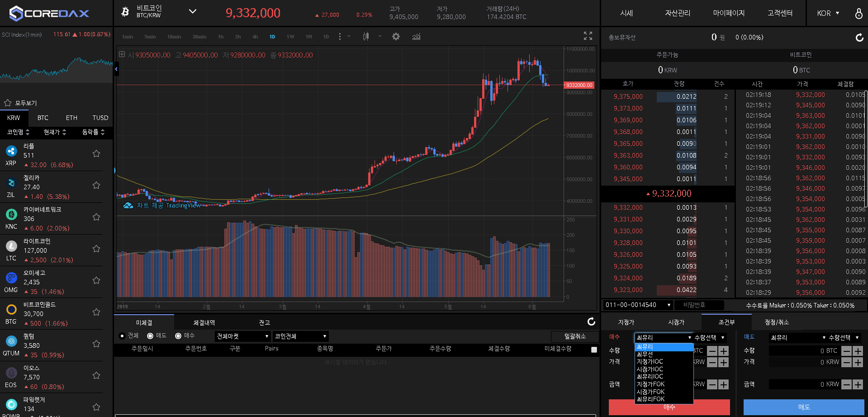Sort coin list by 코인명
Viewport: 868px width, 417px height.
(x=18, y=132)
